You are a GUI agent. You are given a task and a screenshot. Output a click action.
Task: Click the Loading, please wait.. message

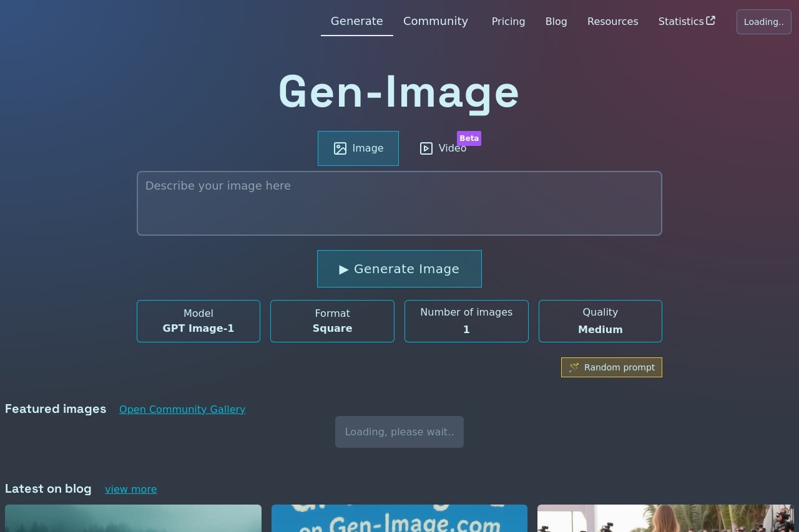399,432
